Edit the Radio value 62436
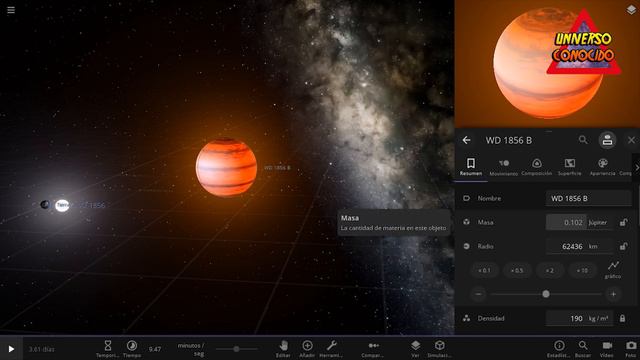The width and height of the screenshot is (640, 360). [566, 247]
